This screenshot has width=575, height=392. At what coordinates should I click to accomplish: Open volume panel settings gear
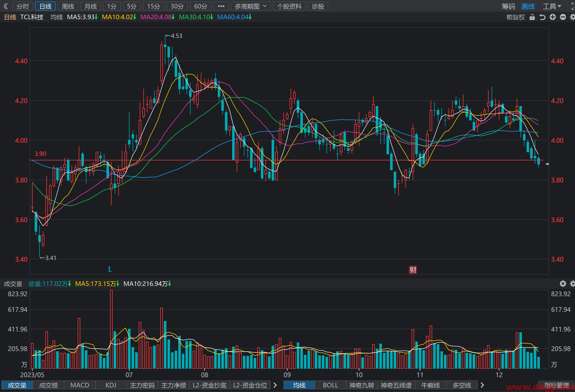[x=572, y=284]
